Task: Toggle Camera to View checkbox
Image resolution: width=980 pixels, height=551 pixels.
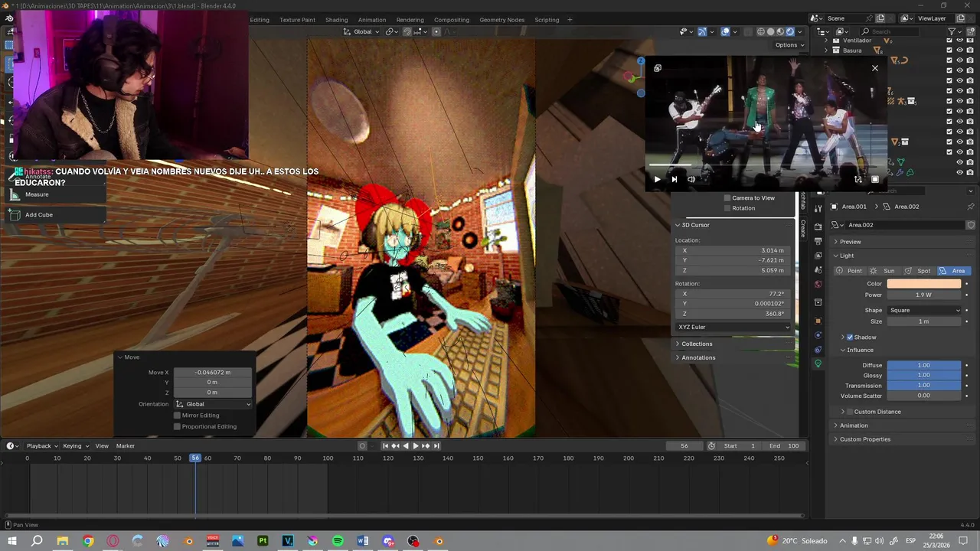Action: 727,198
